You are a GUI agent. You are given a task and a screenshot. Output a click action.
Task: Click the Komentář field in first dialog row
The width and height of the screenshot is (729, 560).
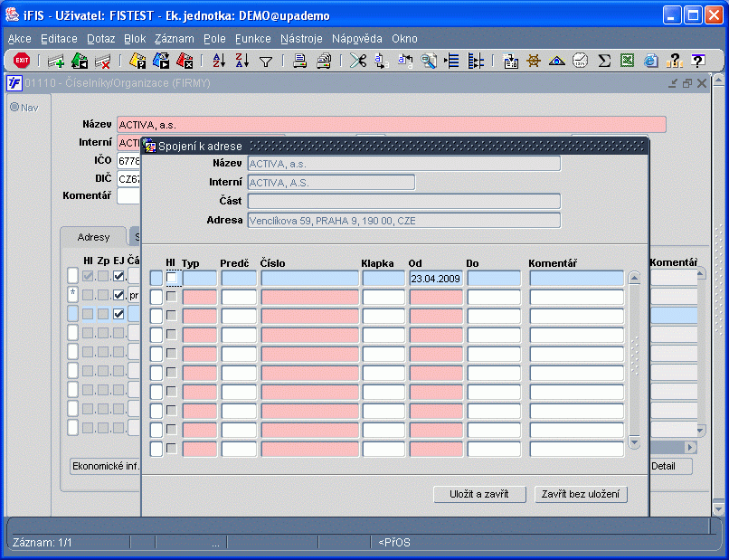[576, 278]
